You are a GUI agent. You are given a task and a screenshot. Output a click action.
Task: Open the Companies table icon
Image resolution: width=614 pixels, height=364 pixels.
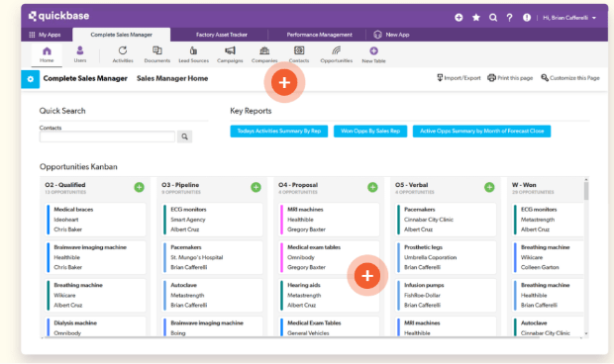point(264,54)
